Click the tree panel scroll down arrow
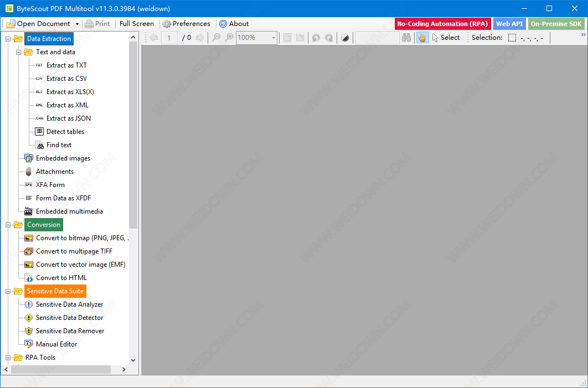 pos(133,360)
